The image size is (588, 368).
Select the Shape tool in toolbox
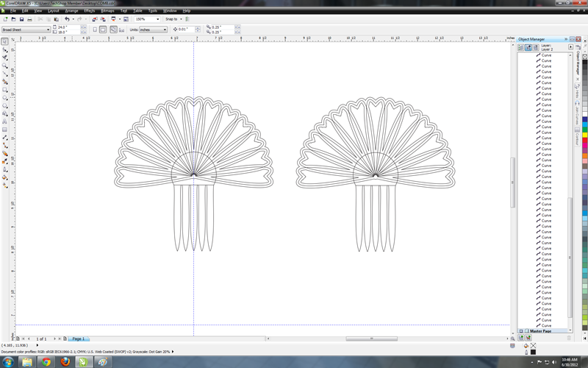point(5,49)
